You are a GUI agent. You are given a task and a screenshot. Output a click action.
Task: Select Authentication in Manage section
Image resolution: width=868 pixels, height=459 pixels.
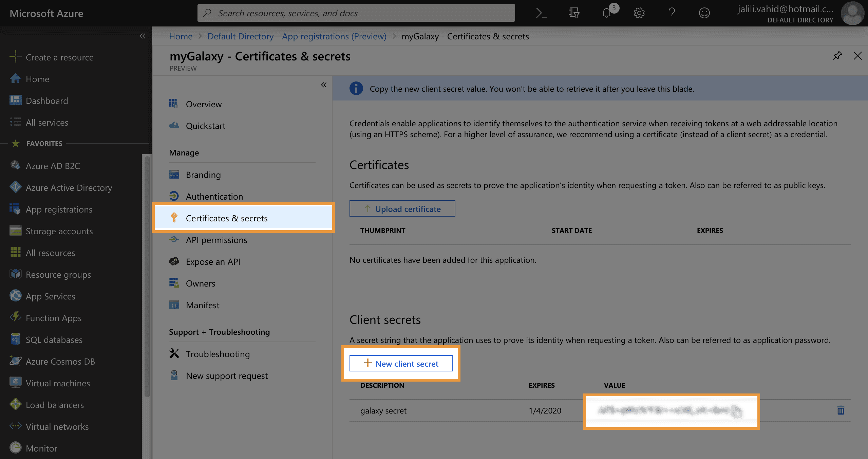coord(214,197)
